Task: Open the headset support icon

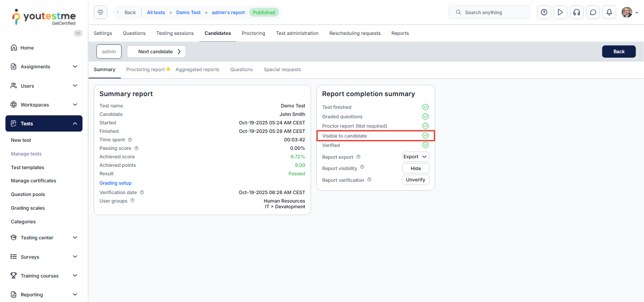Action: tap(576, 12)
